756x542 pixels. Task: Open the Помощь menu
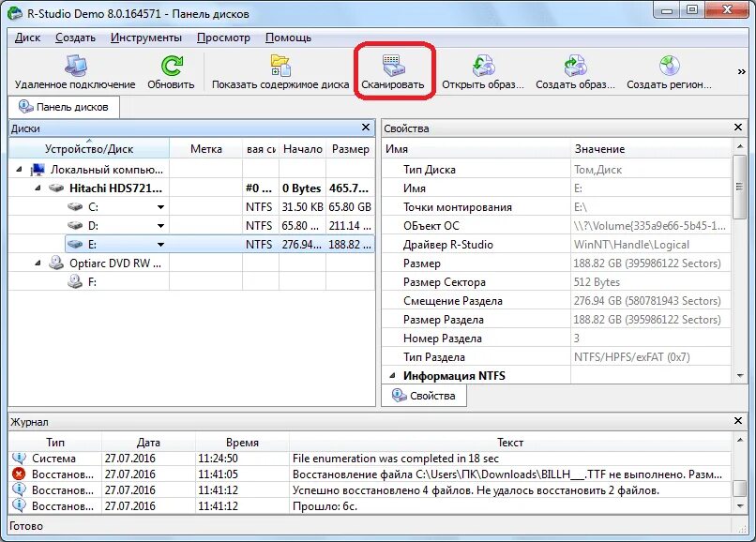[x=288, y=38]
